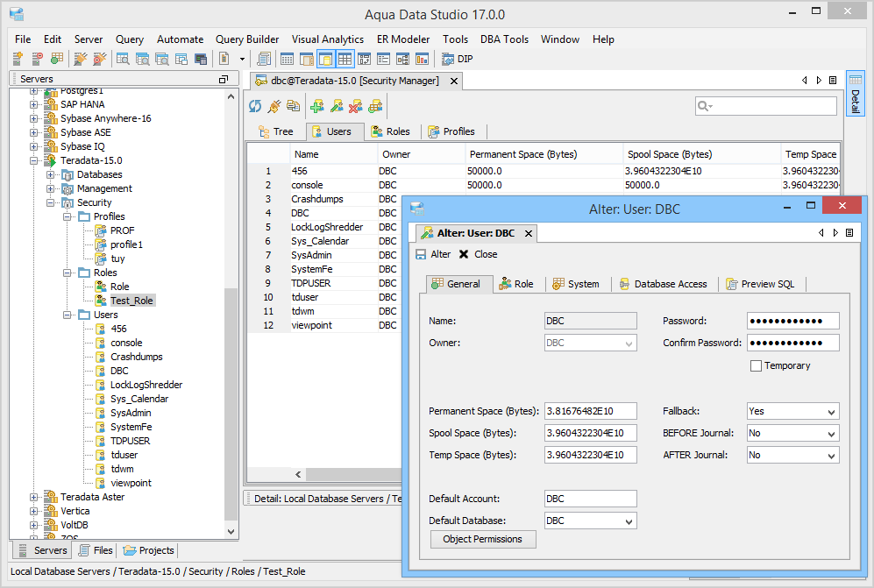Viewport: 874px width, 588px height.
Task: Open the DBA Tools menu
Action: pyautogui.click(x=504, y=39)
